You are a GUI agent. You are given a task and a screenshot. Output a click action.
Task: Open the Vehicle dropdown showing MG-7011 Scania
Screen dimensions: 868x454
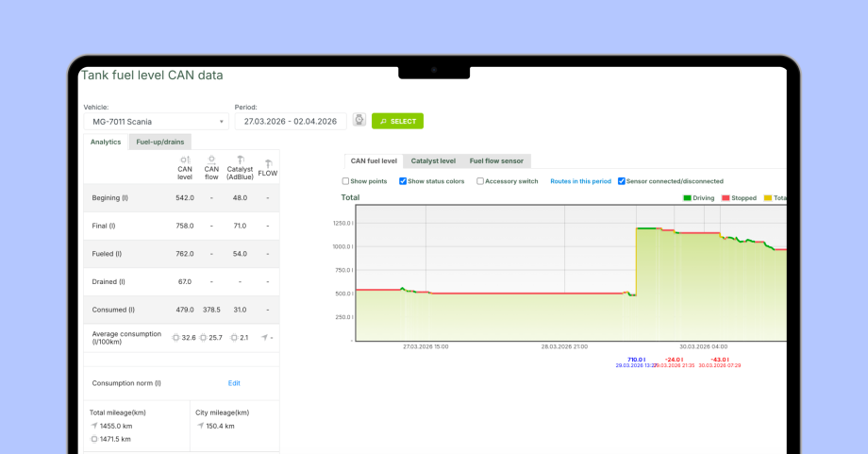(156, 122)
